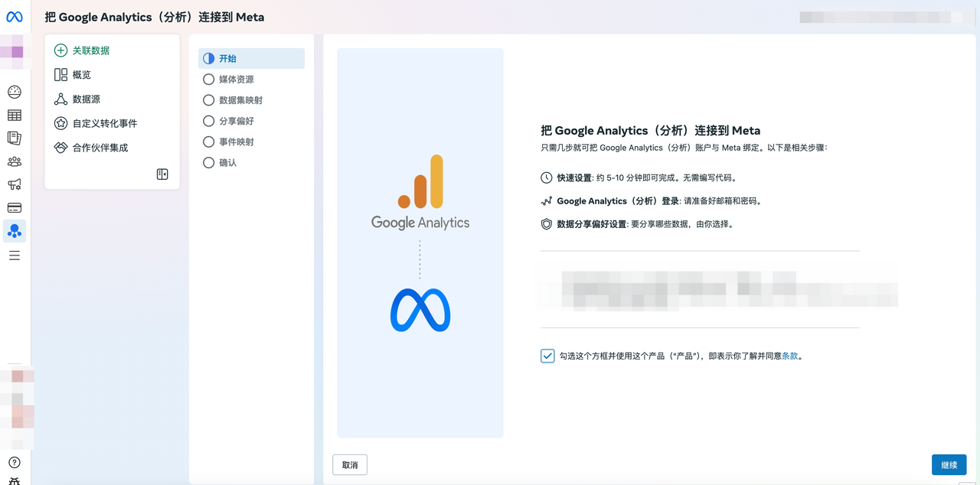The width and height of the screenshot is (980, 485).
Task: Open the account overview gauge icon
Action: 15,92
